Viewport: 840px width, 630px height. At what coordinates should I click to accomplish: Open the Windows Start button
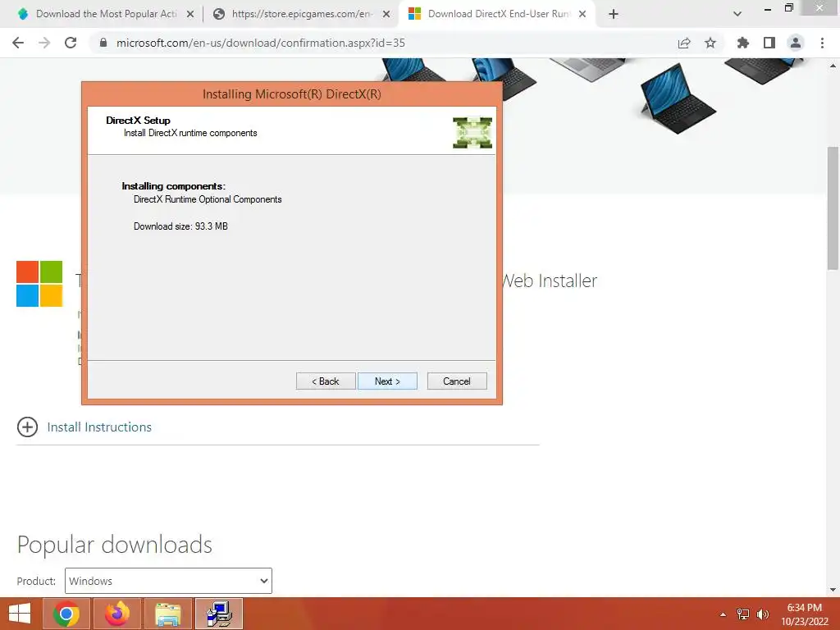click(20, 614)
